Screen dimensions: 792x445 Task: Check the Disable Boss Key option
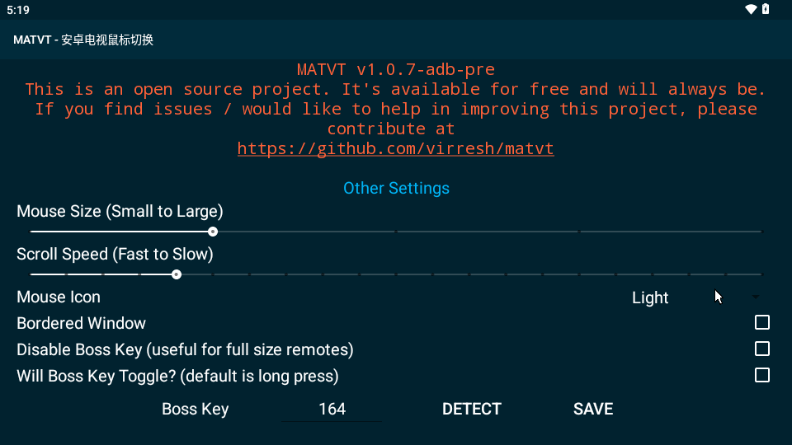tap(762, 349)
